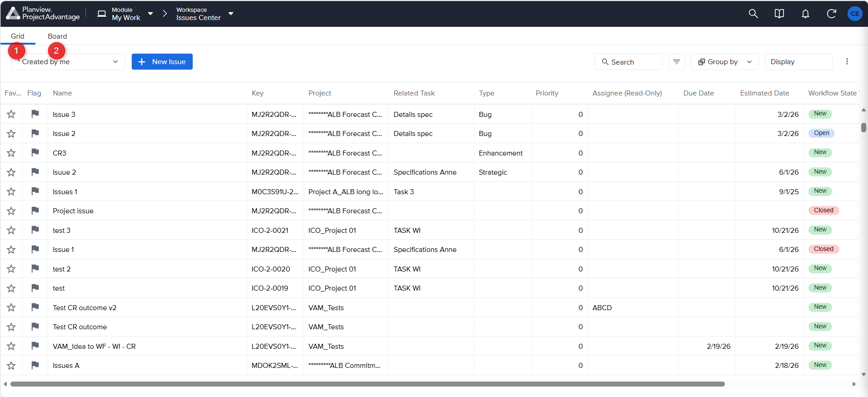Open the Group by dropdown
The image size is (868, 397).
point(724,62)
